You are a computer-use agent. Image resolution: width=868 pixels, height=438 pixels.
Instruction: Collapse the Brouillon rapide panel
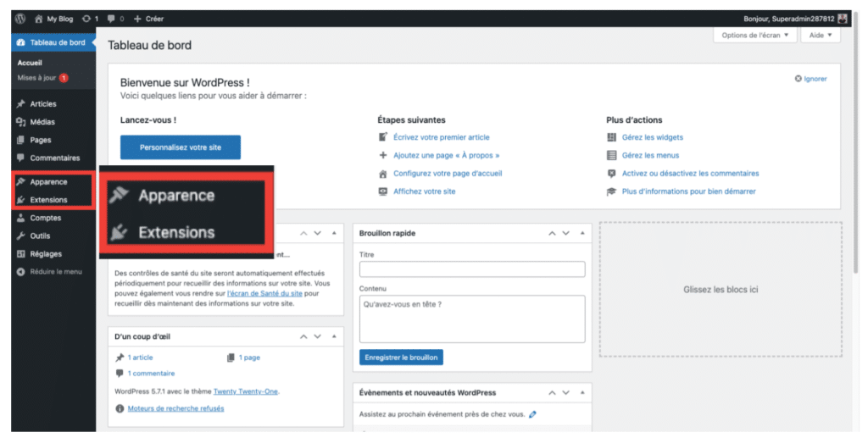[582, 233]
